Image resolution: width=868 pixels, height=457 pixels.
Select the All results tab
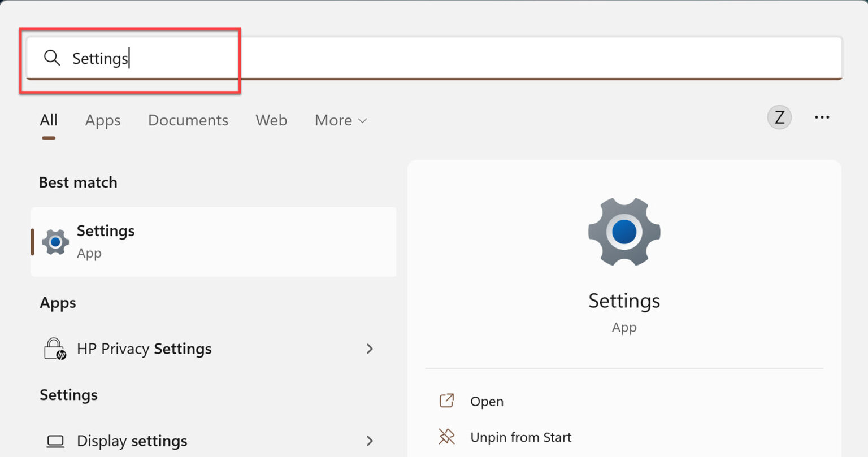(x=49, y=120)
